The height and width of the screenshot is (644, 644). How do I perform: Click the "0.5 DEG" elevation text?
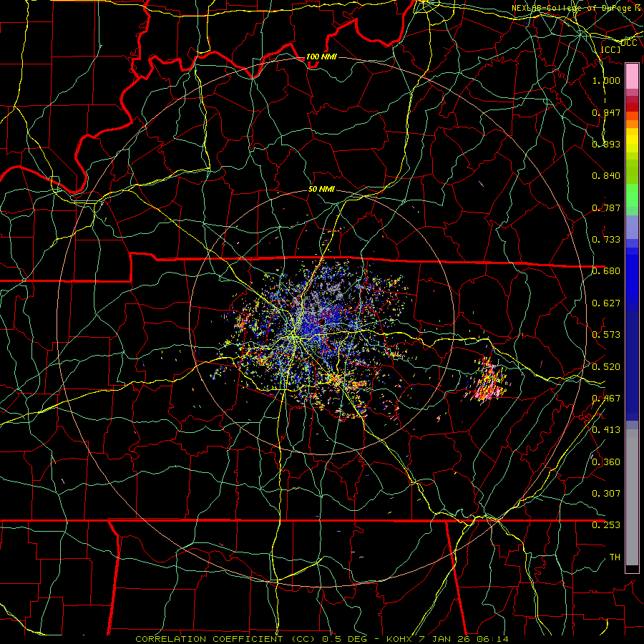[344, 639]
